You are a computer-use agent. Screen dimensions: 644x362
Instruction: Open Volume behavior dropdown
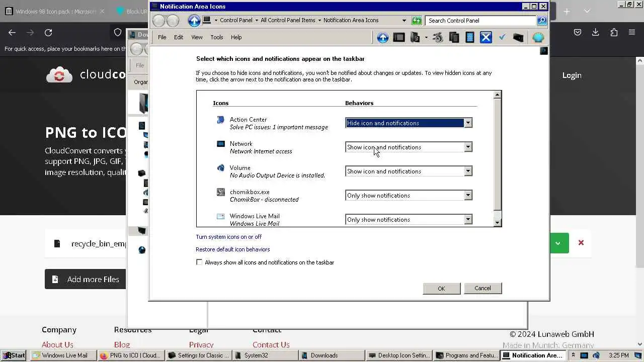468,171
